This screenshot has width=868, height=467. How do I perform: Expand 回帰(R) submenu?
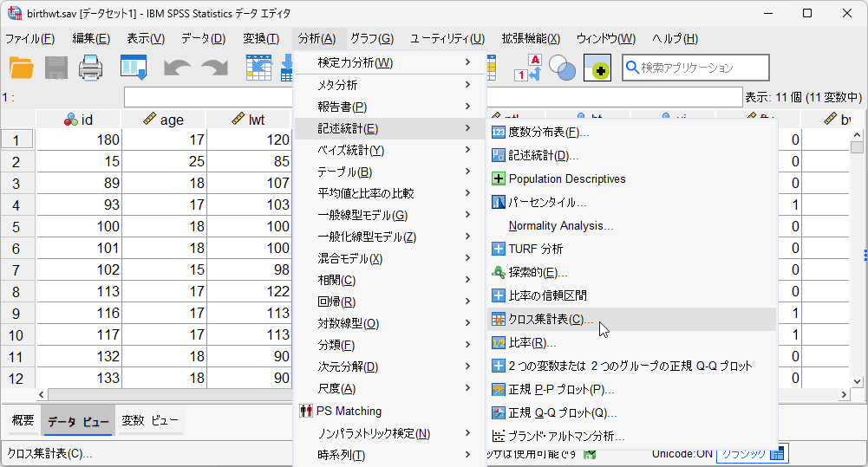click(389, 302)
